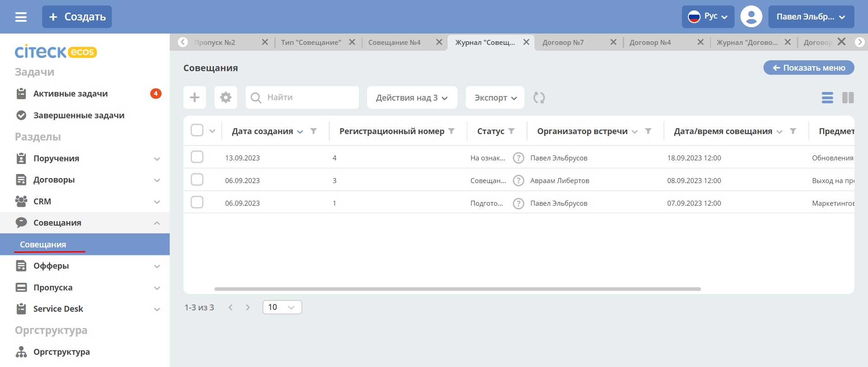Refresh the meetings journal
Viewport: 868px width, 367px height.
pos(539,97)
